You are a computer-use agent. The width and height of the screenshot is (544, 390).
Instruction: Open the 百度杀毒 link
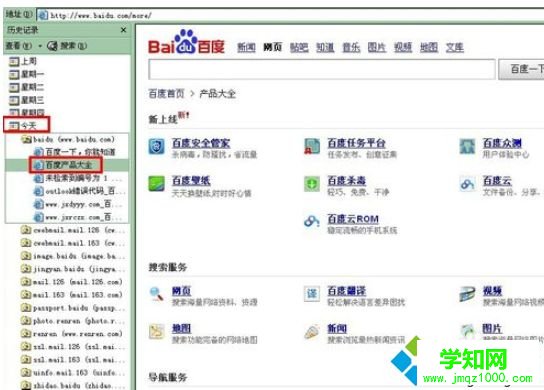point(347,180)
